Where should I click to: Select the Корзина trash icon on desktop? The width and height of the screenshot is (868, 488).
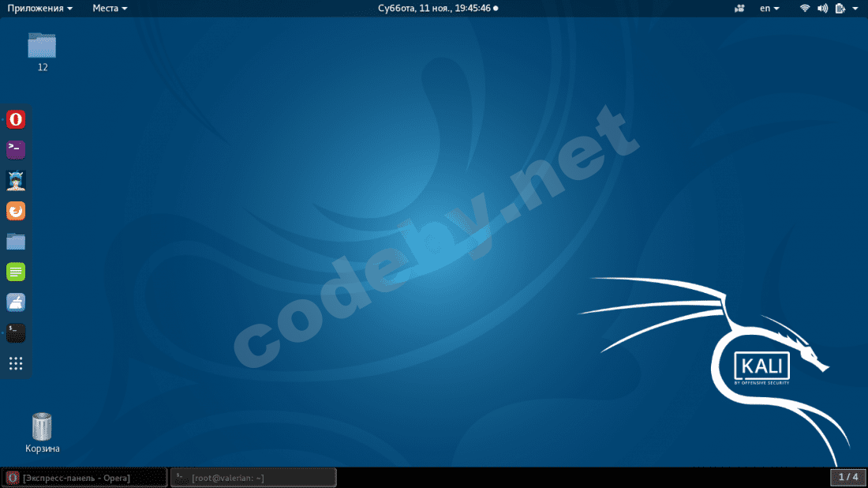[42, 434]
